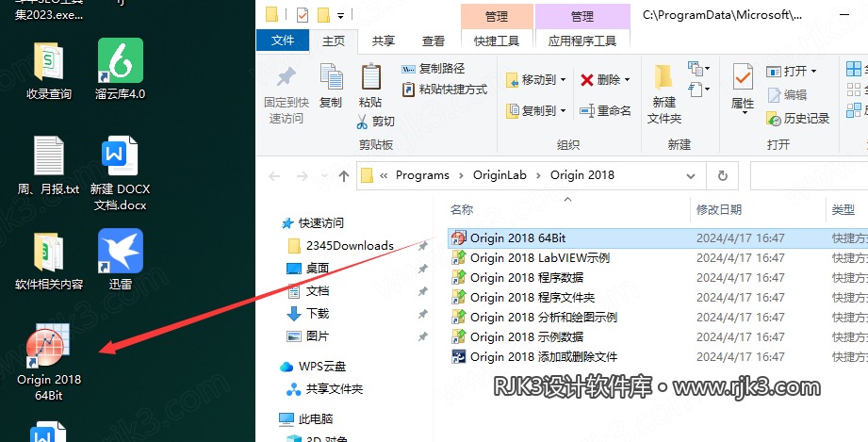868x442 pixels.
Task: Click the 复制 icon in ribbon
Action: coord(331,77)
